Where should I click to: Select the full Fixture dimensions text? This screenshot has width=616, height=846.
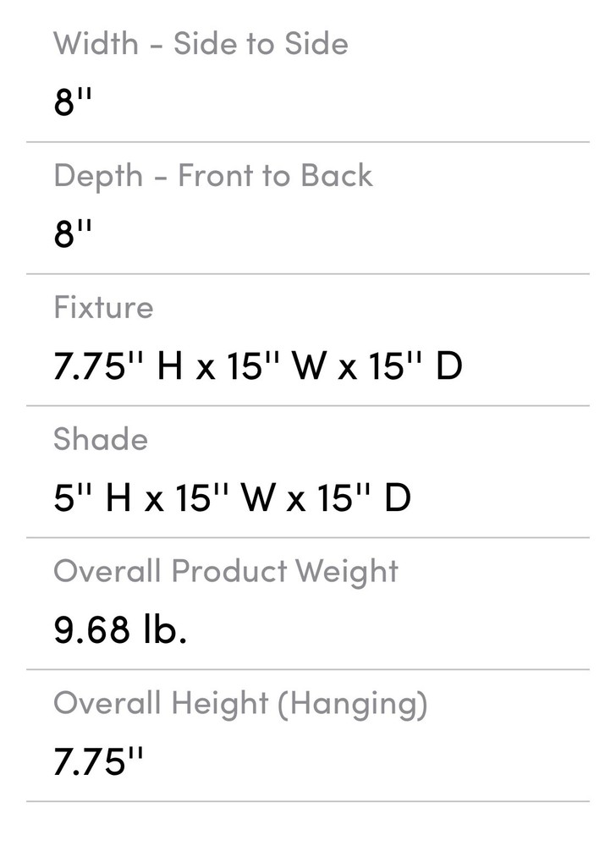click(x=258, y=366)
